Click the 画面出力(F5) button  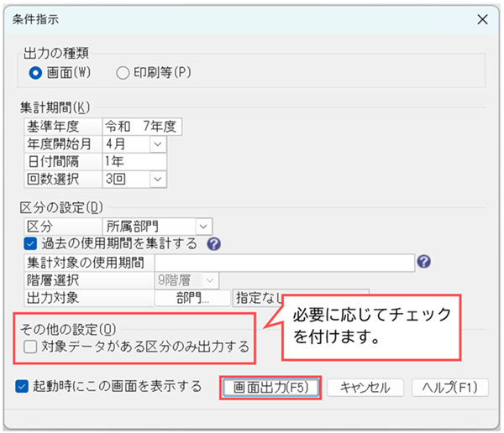tap(270, 388)
